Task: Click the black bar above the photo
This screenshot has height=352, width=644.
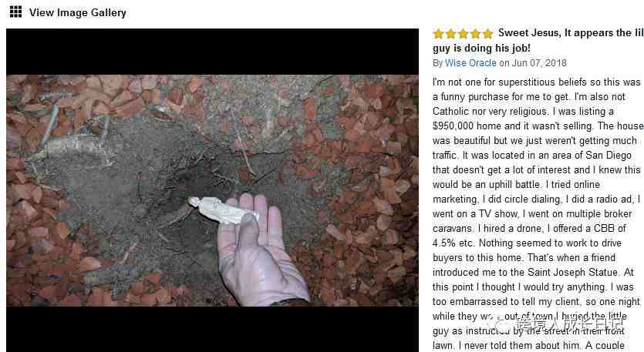Action: point(212,52)
